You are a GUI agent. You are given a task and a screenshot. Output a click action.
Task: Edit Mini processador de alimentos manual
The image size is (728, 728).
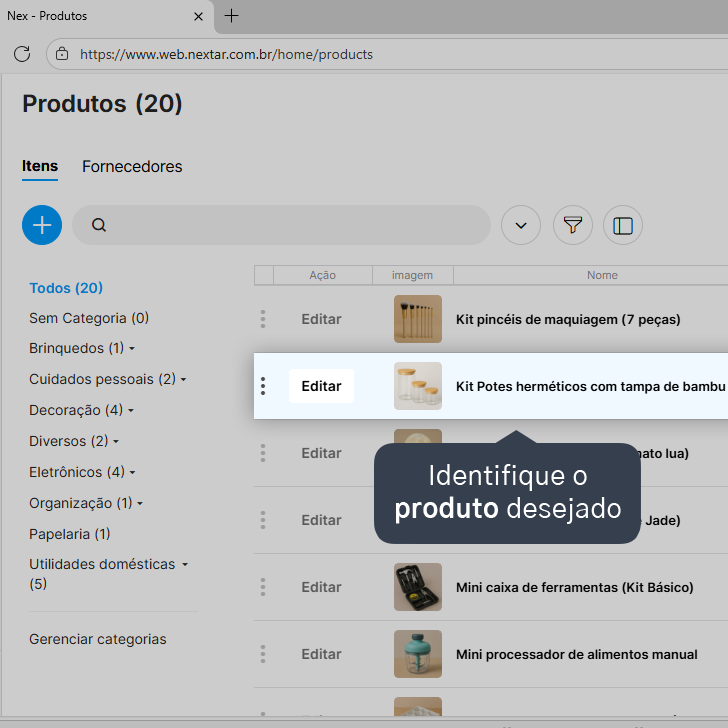(x=321, y=654)
